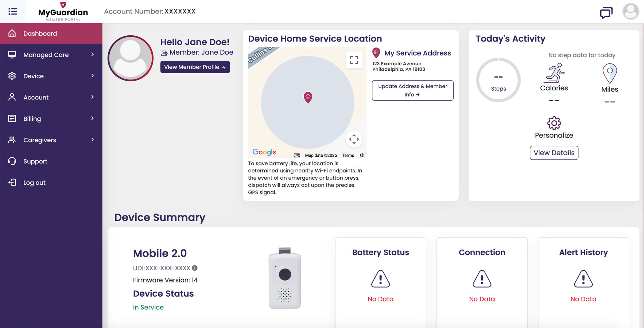644x328 pixels.
Task: Click the Calories running figure icon
Action: point(555,73)
